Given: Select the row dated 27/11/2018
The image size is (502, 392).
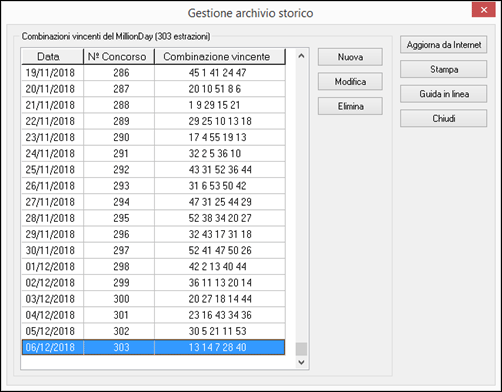Looking at the screenshot, I should click(x=153, y=202).
